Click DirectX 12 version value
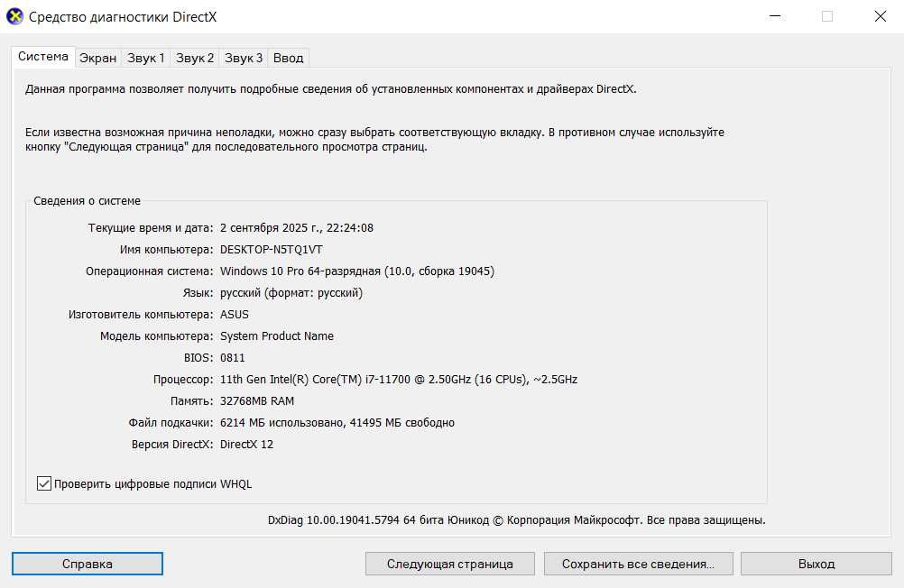The height and width of the screenshot is (588, 904). click(x=247, y=445)
